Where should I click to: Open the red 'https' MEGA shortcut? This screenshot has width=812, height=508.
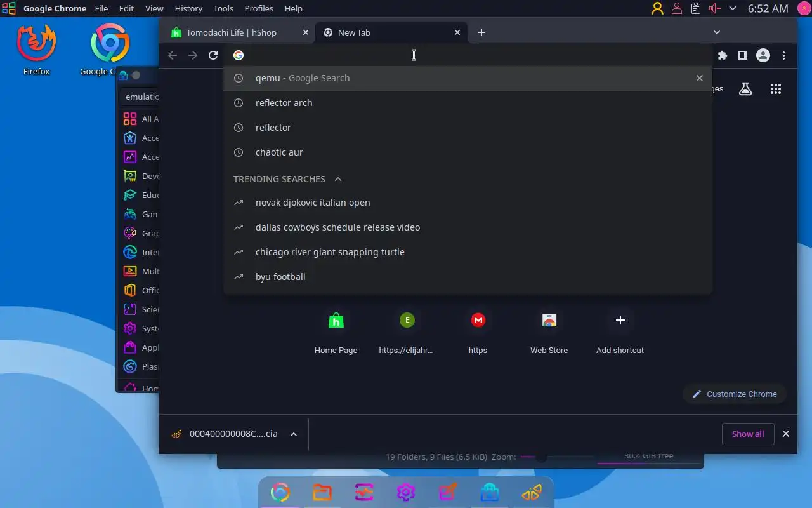[478, 332]
